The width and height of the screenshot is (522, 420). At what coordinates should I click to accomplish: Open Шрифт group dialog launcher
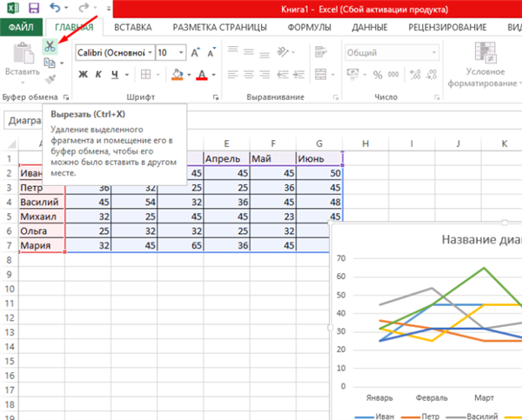pyautogui.click(x=216, y=97)
